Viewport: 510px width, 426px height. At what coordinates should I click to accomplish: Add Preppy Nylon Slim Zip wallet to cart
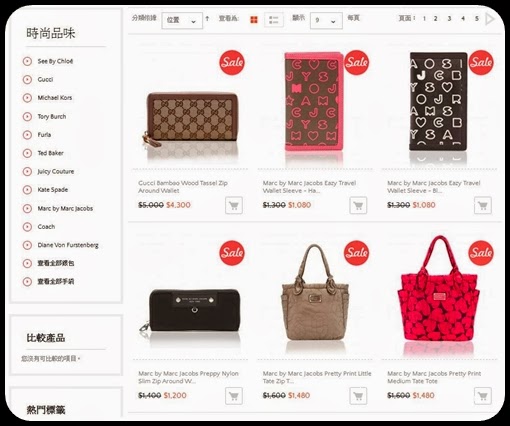tap(234, 396)
